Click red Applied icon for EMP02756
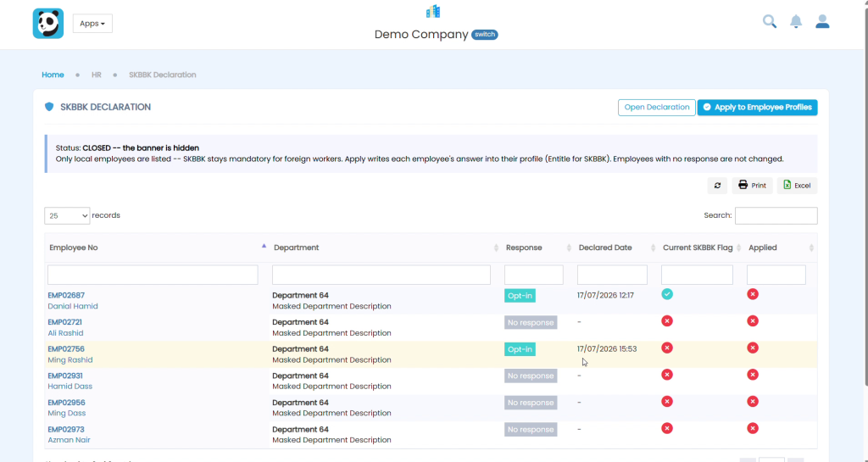Screen dimensions: 868x462 tap(753, 348)
